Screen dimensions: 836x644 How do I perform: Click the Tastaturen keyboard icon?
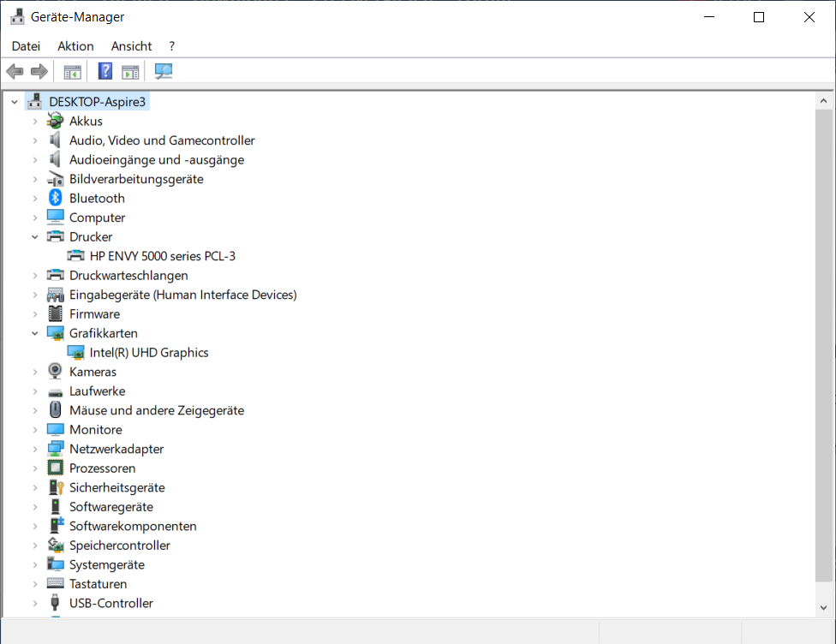(55, 583)
